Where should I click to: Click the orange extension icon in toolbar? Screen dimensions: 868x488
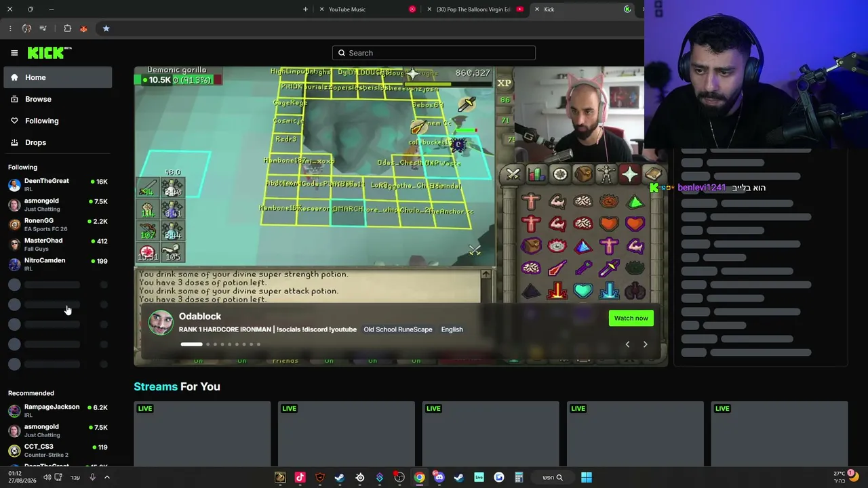point(83,28)
